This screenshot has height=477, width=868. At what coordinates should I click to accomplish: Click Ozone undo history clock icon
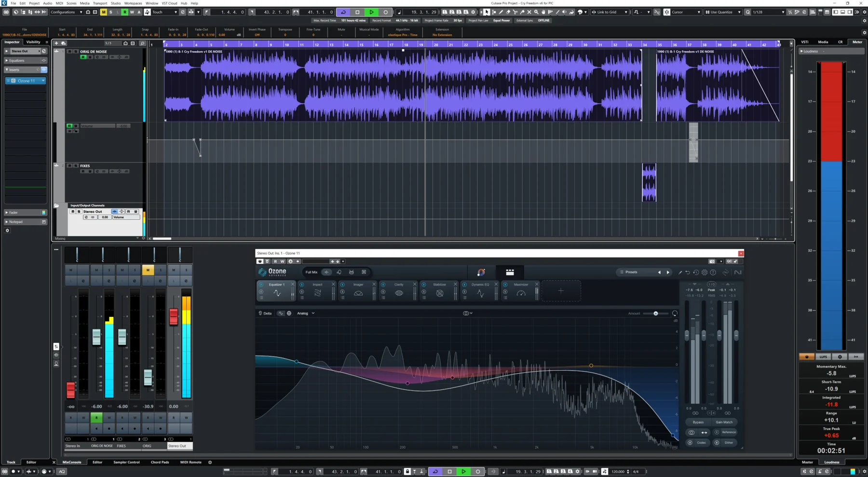point(696,272)
